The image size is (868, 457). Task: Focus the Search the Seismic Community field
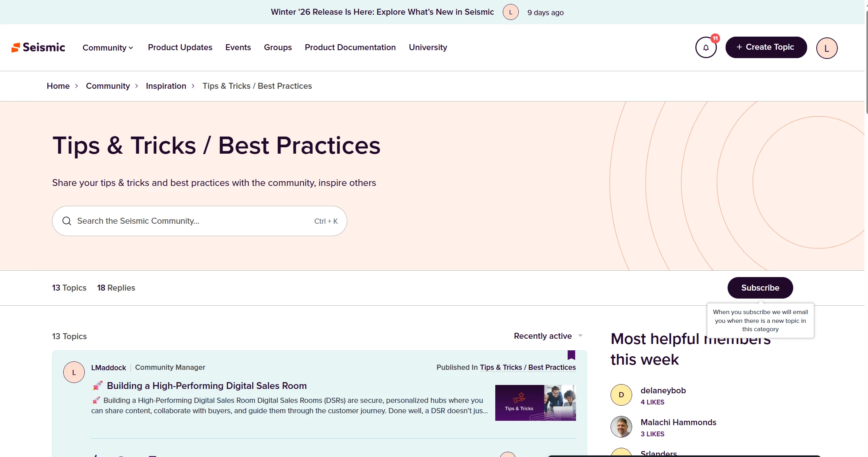click(x=191, y=221)
